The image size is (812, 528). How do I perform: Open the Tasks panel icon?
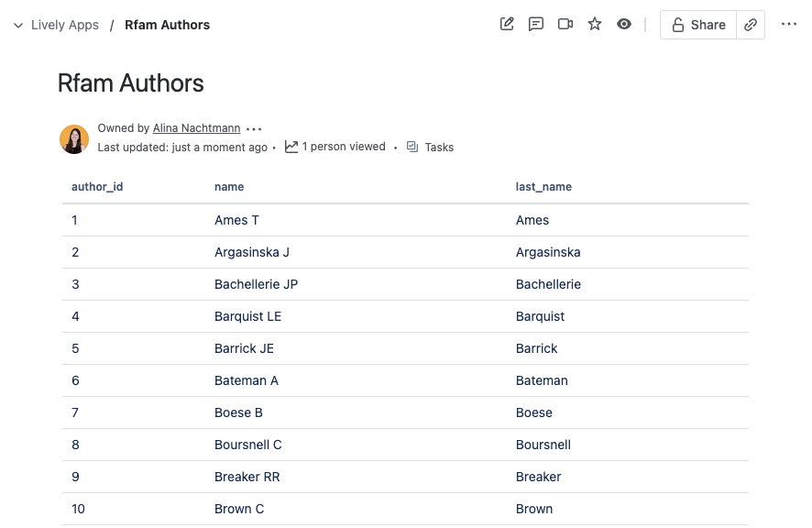point(411,147)
